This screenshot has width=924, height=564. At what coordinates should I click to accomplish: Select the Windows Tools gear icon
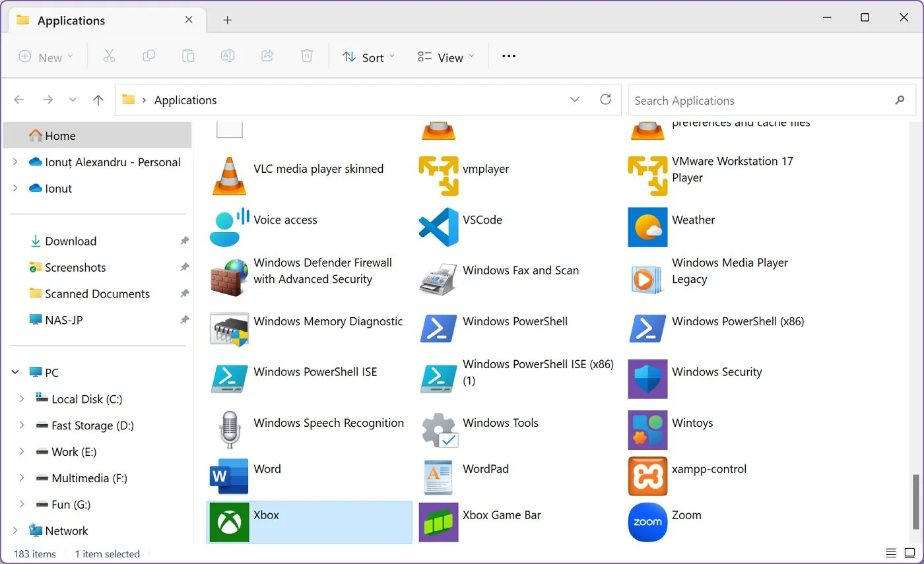440,430
